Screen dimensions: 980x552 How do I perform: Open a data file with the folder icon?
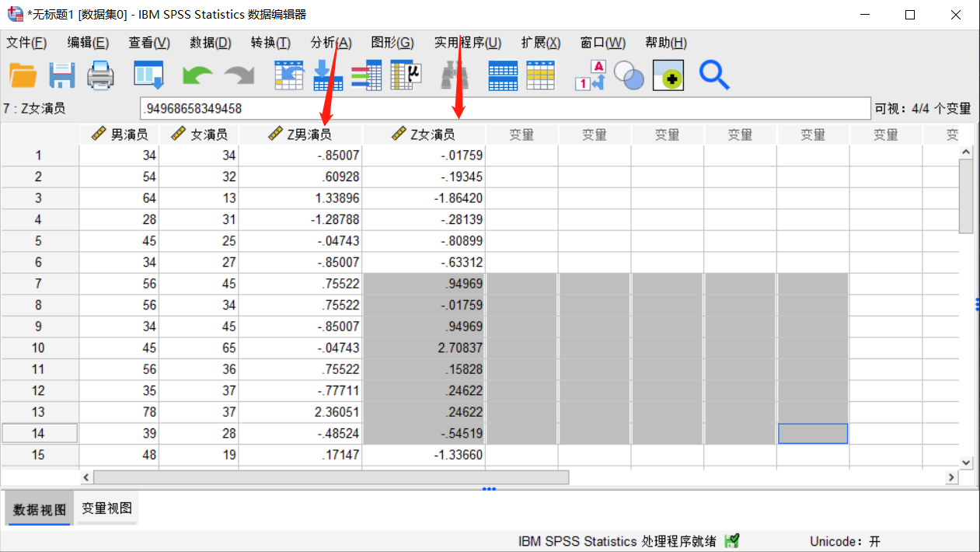[x=23, y=75]
